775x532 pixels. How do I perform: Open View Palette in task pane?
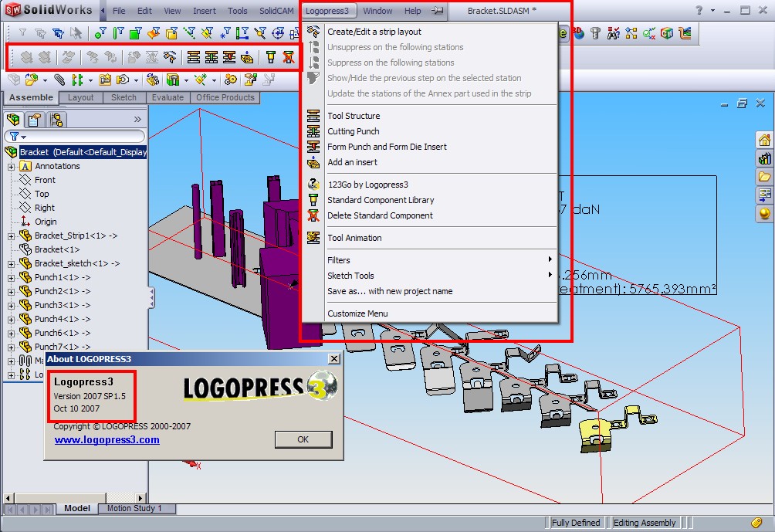764,195
